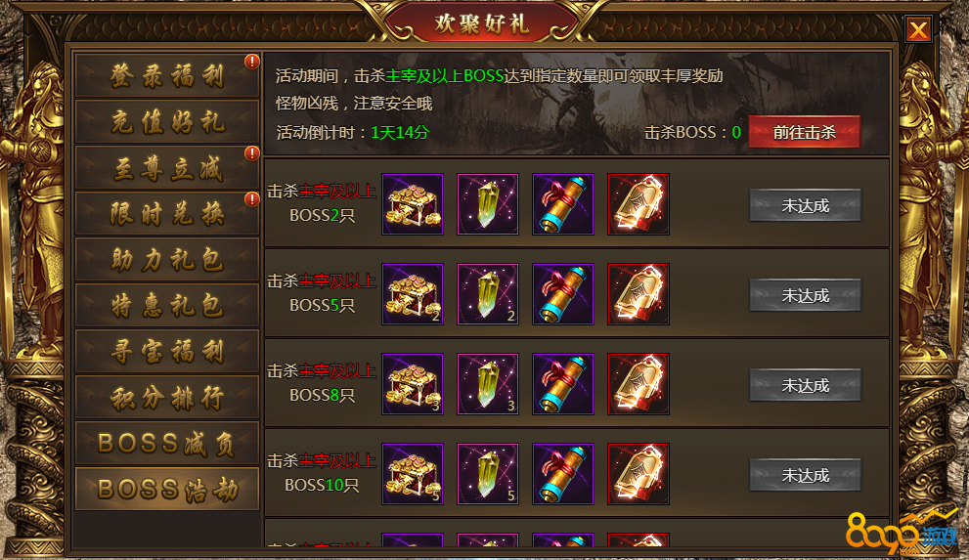Switch to the 充值好礼 tab
Viewport: 969px width, 560px height.
(x=167, y=121)
